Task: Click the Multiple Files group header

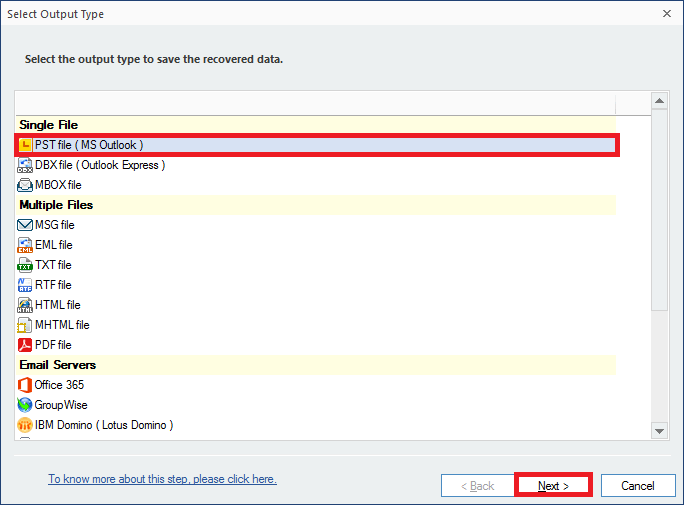Action: [x=316, y=205]
